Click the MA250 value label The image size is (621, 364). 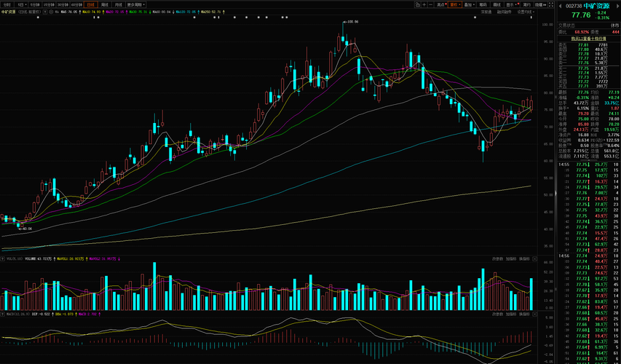211,12
